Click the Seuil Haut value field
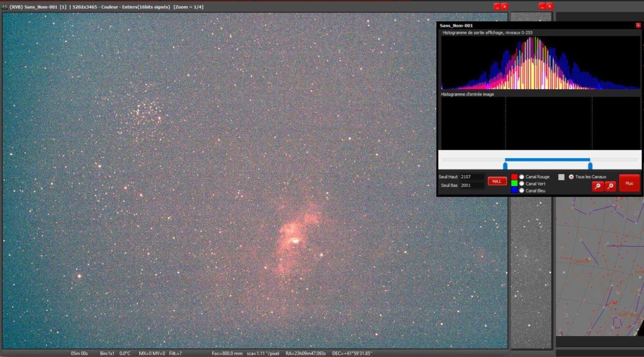644x357 pixels. click(472, 177)
